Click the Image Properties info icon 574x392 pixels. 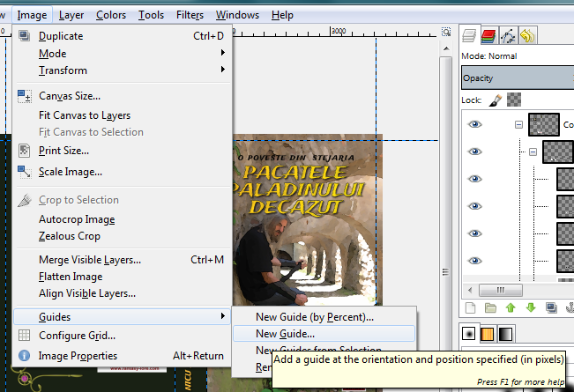tap(25, 355)
